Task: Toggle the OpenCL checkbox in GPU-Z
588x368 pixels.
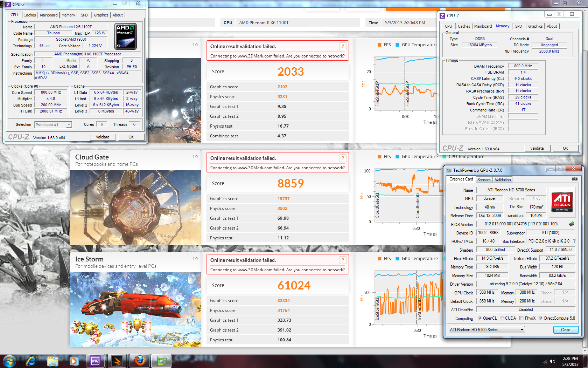Action: click(480, 318)
